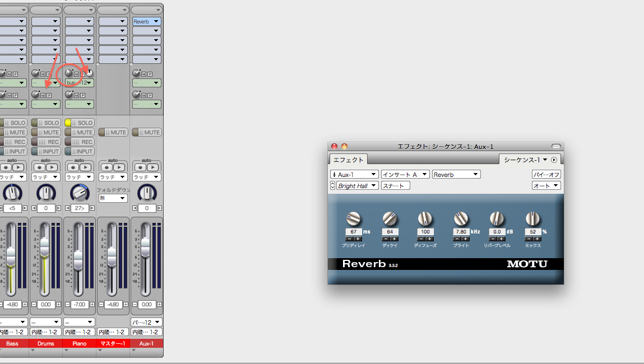Nudge Drums pan right with arrow
The width and height of the screenshot is (644, 364).
pos(59,208)
